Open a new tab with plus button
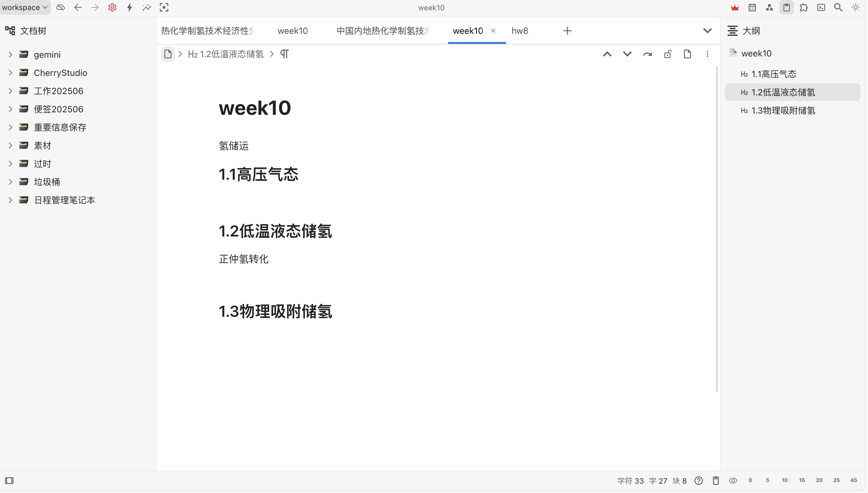The image size is (868, 493). [x=567, y=31]
